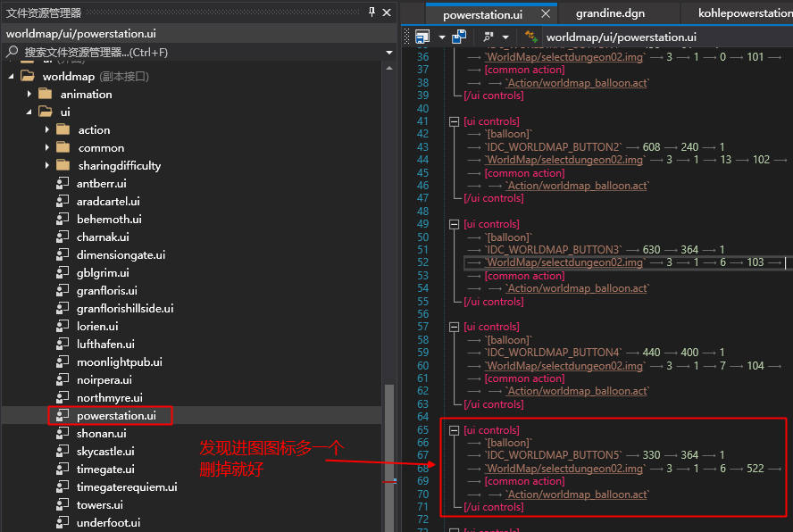Image resolution: width=793 pixels, height=532 pixels.
Task: Select the animation folder icon
Action: coord(46,94)
